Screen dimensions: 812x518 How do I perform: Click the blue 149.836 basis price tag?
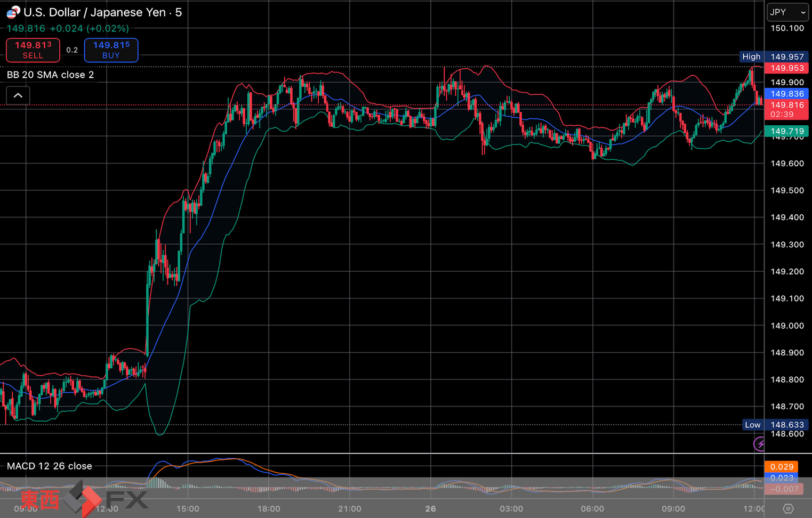pyautogui.click(x=786, y=94)
